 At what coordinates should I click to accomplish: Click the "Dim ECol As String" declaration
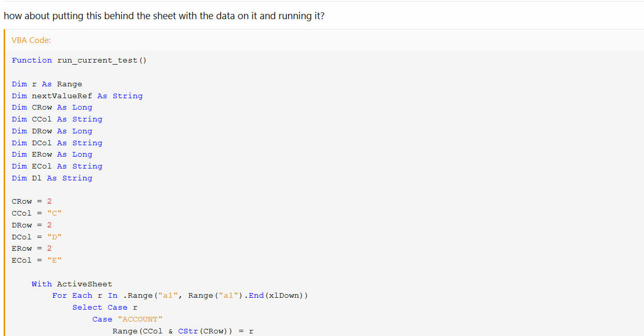tap(57, 166)
